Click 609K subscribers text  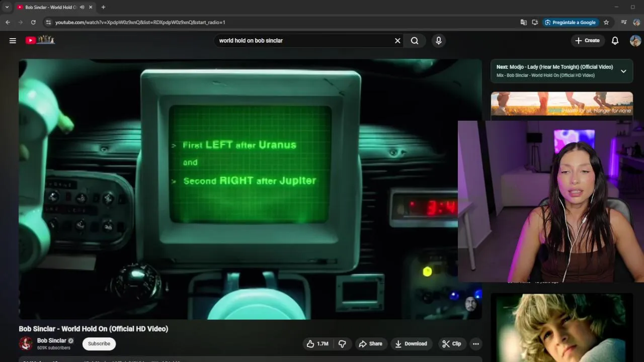pyautogui.click(x=54, y=348)
